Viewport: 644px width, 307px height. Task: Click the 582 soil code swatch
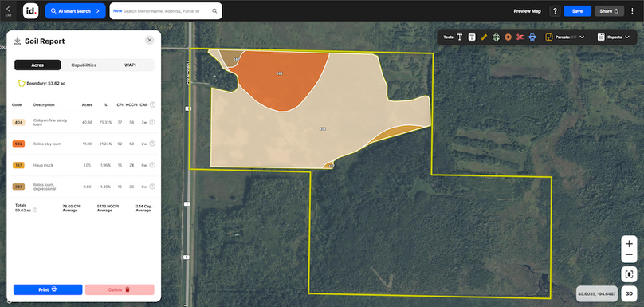coord(18,144)
